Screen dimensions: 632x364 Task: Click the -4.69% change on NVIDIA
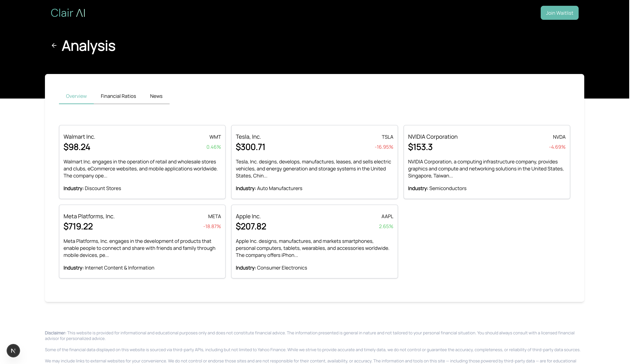click(x=557, y=147)
